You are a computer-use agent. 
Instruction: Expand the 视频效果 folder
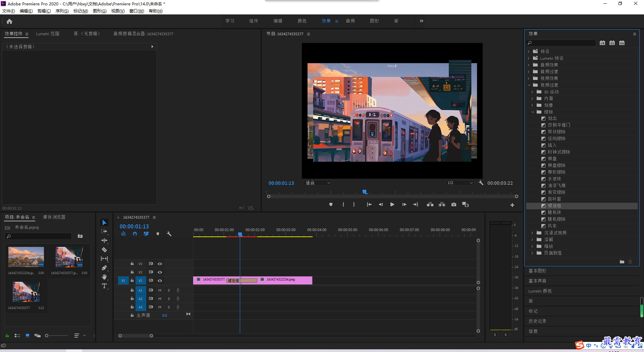[529, 78]
